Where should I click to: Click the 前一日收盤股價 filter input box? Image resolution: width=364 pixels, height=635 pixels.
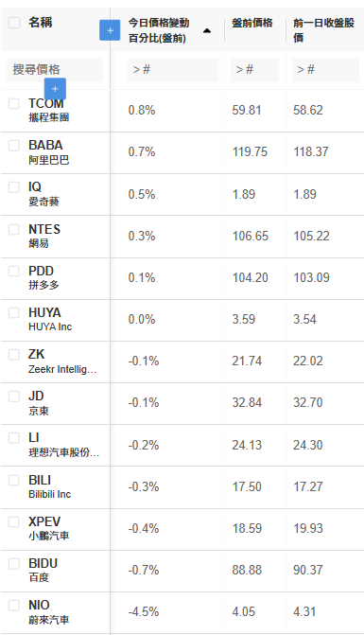pyautogui.click(x=325, y=70)
